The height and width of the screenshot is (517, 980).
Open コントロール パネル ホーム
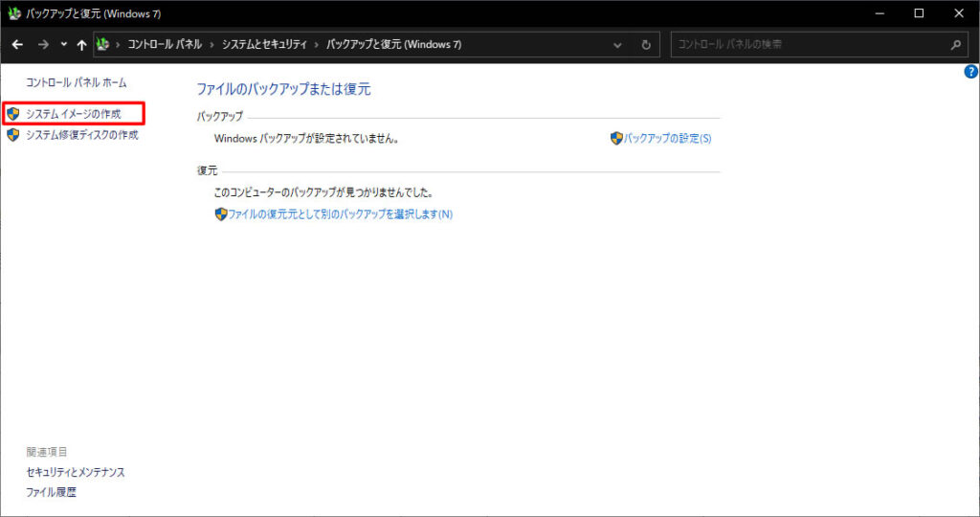point(77,82)
